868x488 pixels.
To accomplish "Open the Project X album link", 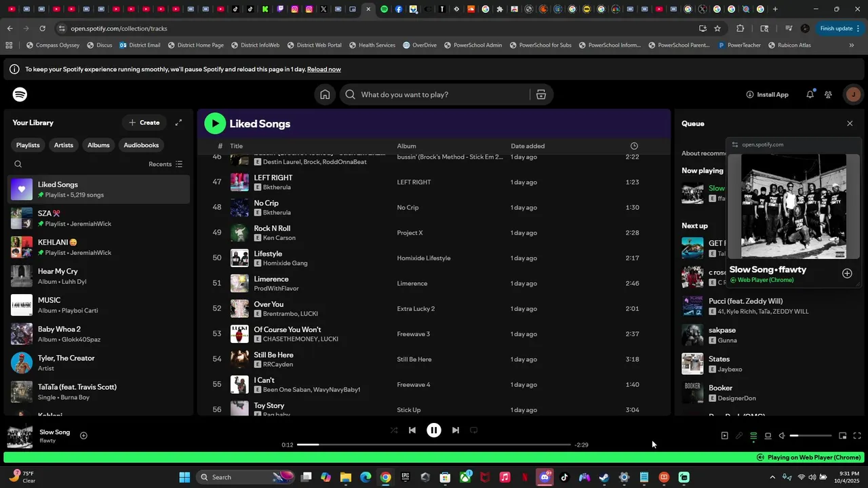I will [x=410, y=232].
